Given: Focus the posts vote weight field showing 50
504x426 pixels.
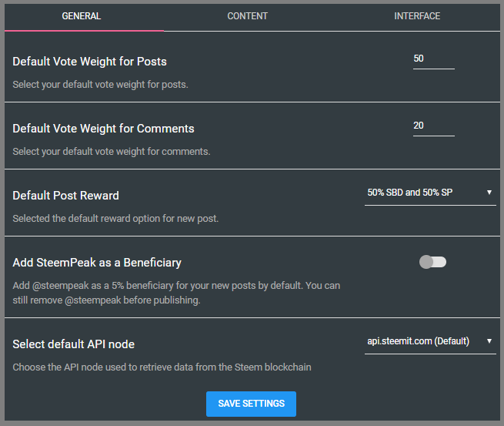Looking at the screenshot, I should point(433,59).
